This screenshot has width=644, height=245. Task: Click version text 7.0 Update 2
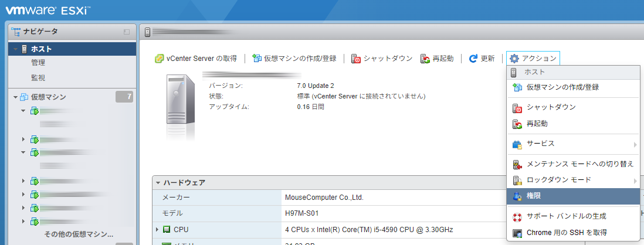coord(315,86)
